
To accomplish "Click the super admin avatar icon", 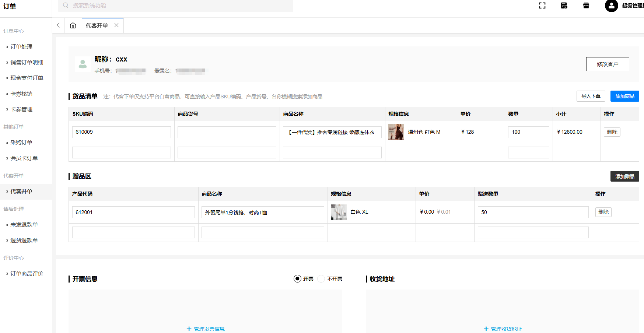I will point(611,6).
